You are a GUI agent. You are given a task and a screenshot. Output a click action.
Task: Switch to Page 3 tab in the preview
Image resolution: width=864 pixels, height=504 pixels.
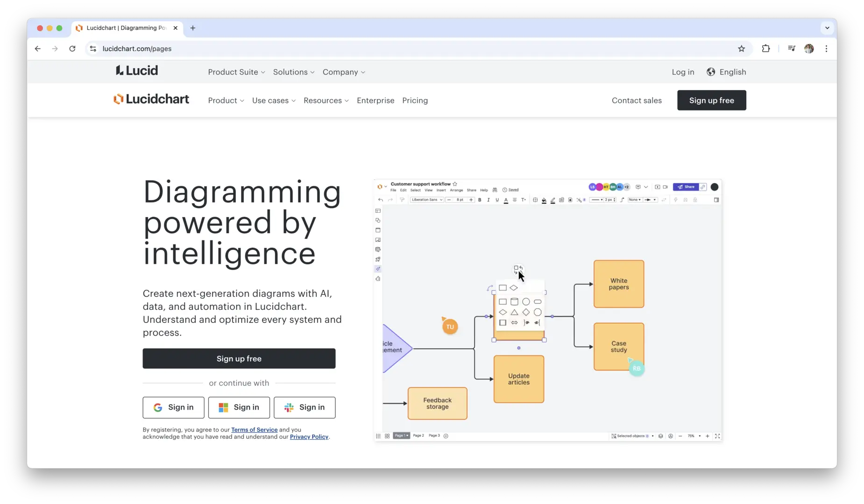pyautogui.click(x=434, y=435)
